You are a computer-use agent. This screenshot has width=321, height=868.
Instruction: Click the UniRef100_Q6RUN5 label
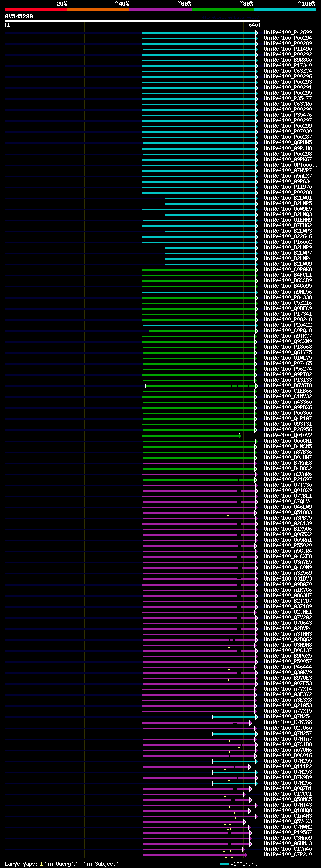click(x=288, y=142)
